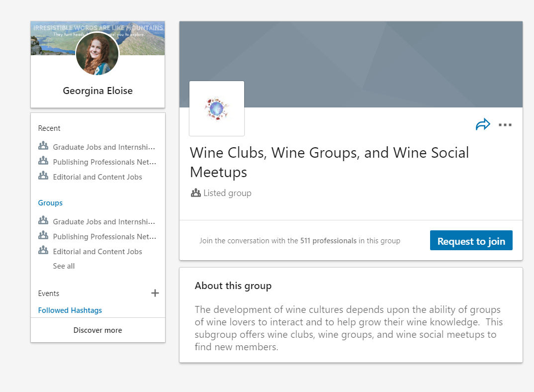Click the profile mountain banner image
Image resolution: width=534 pixels, height=392 pixels.
click(98, 38)
